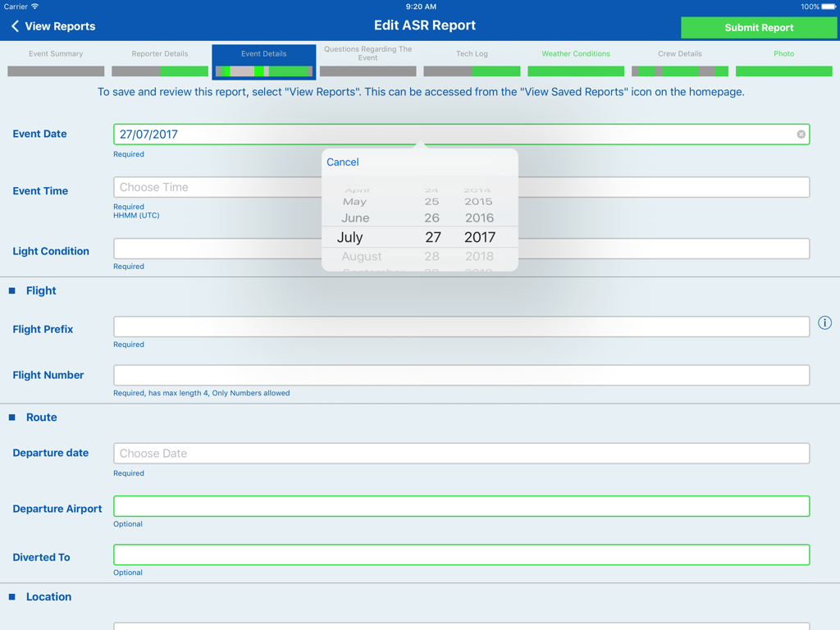Choose day 28 in date picker
This screenshot has width=840, height=630.
[431, 257]
